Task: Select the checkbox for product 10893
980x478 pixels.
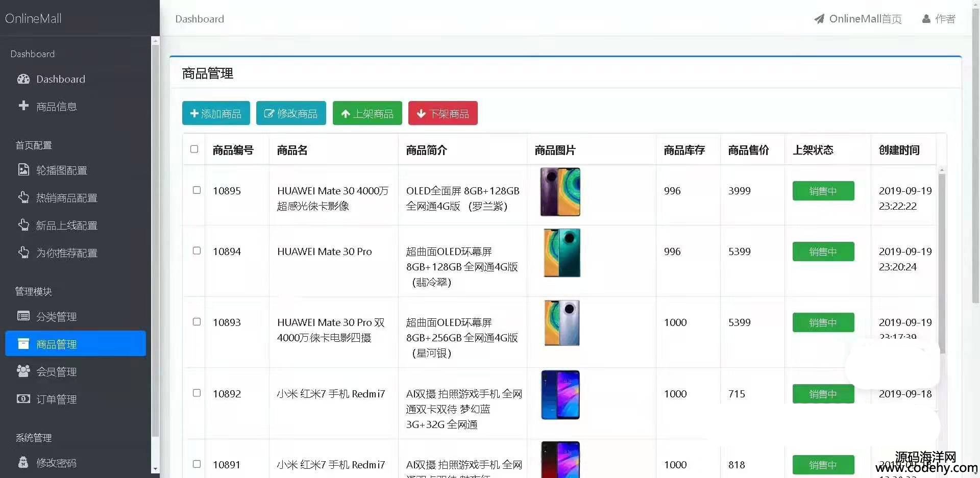Action: 197,322
